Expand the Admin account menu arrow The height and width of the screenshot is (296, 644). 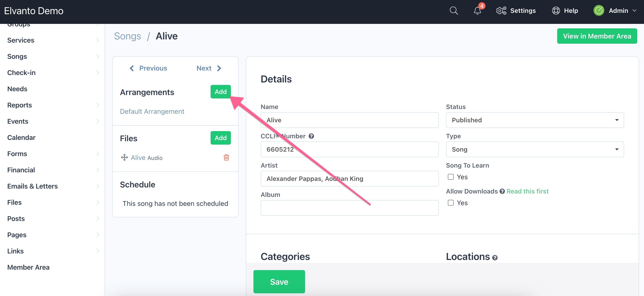[x=634, y=11]
